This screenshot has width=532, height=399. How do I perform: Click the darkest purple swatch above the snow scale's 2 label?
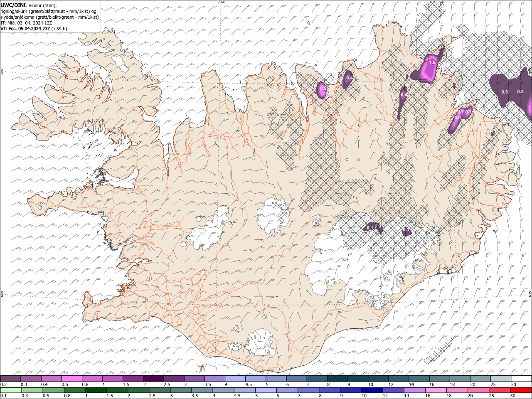(x=153, y=379)
